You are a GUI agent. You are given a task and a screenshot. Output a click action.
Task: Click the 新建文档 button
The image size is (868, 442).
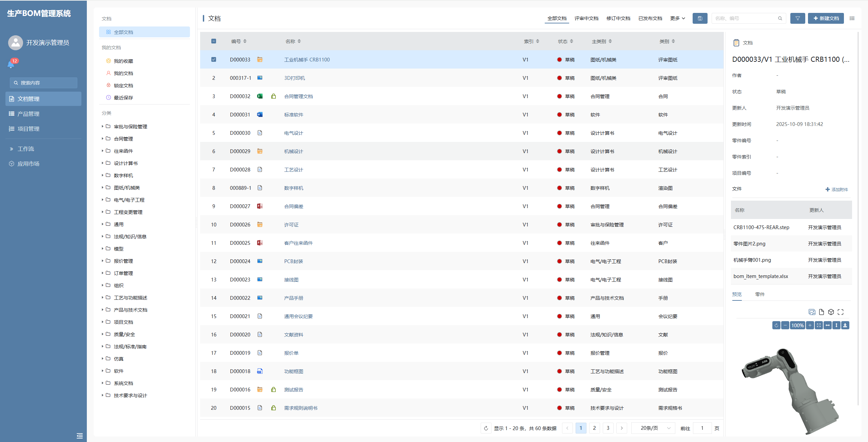point(826,18)
